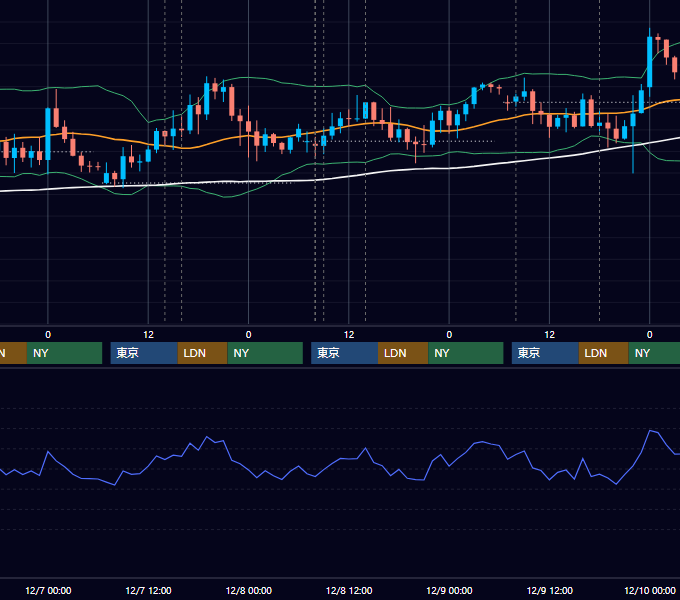The image size is (680, 600).
Task: Select the 12/10 00:00 axis label
Action: pos(650,590)
